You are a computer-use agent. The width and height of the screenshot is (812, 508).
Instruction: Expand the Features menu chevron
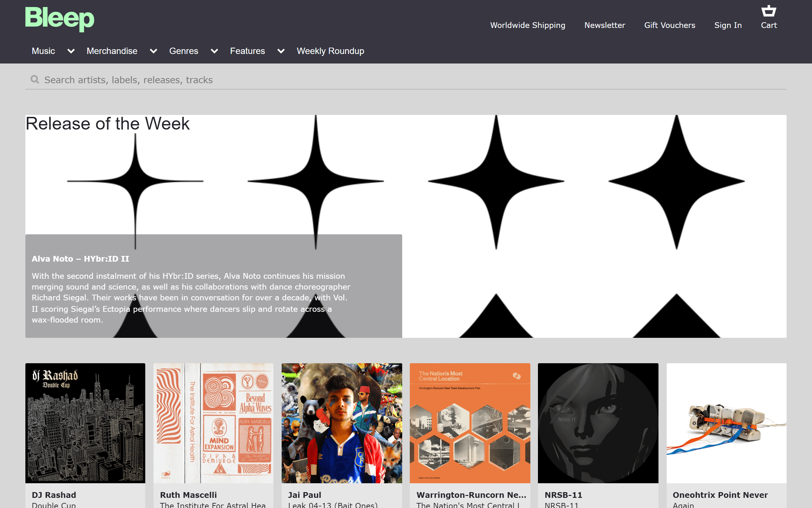[x=281, y=51]
